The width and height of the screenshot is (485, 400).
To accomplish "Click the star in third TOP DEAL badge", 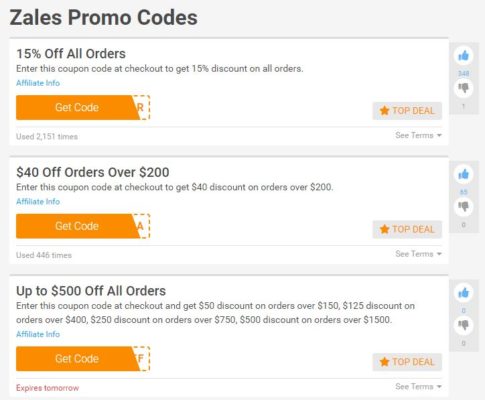I will tap(384, 362).
